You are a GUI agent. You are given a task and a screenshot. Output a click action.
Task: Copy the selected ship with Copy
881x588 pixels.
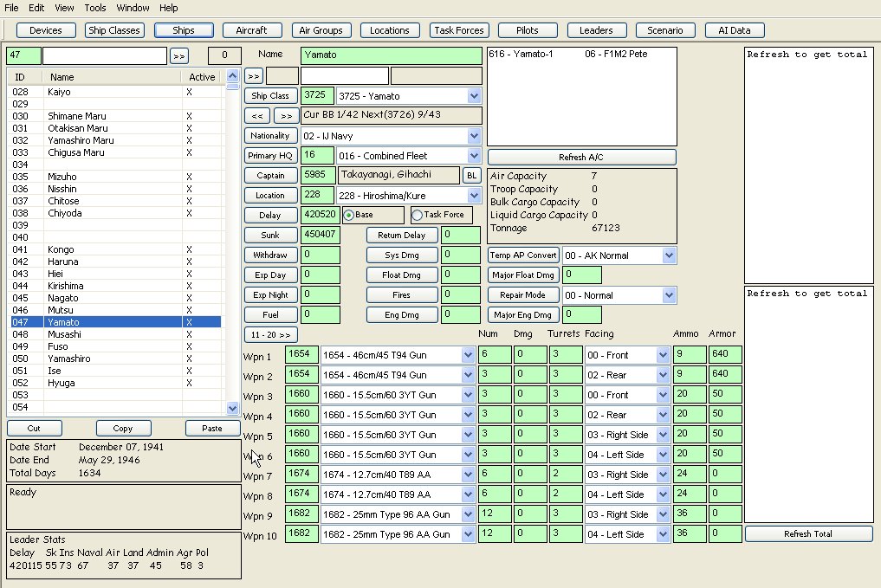coord(123,428)
